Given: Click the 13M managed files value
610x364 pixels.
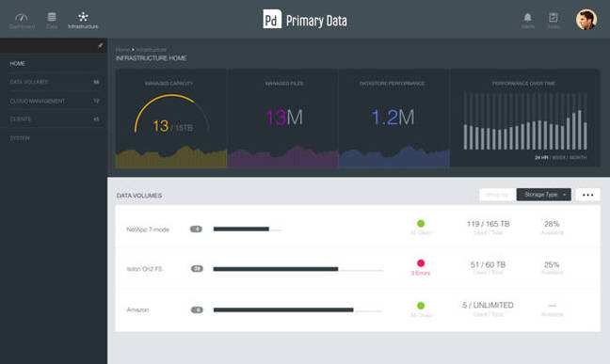Looking at the screenshot, I should [284, 117].
